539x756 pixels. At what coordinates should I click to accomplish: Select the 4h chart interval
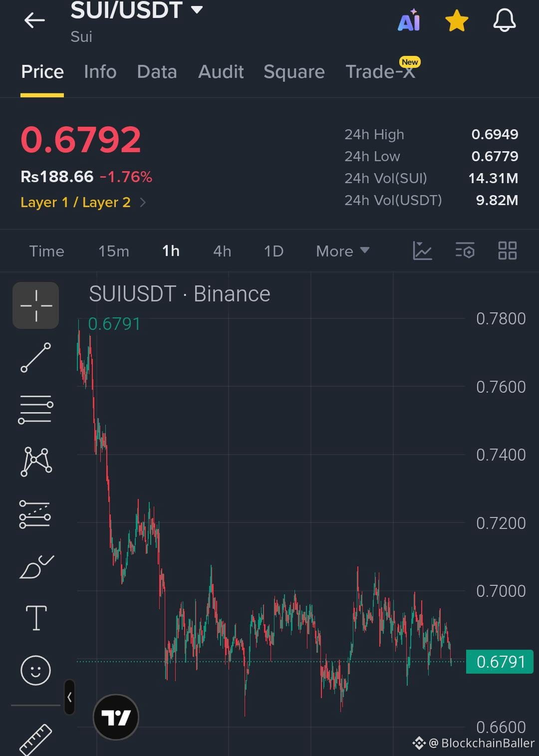tap(222, 251)
